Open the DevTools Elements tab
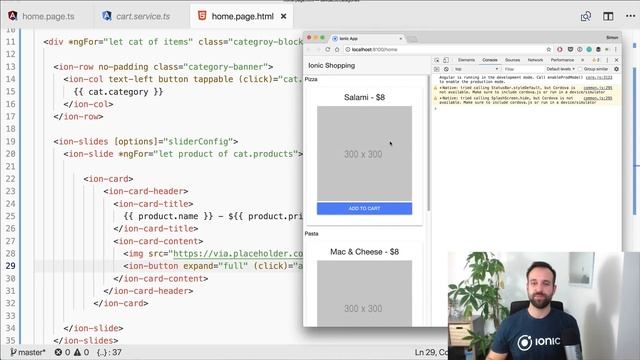 [x=466, y=60]
